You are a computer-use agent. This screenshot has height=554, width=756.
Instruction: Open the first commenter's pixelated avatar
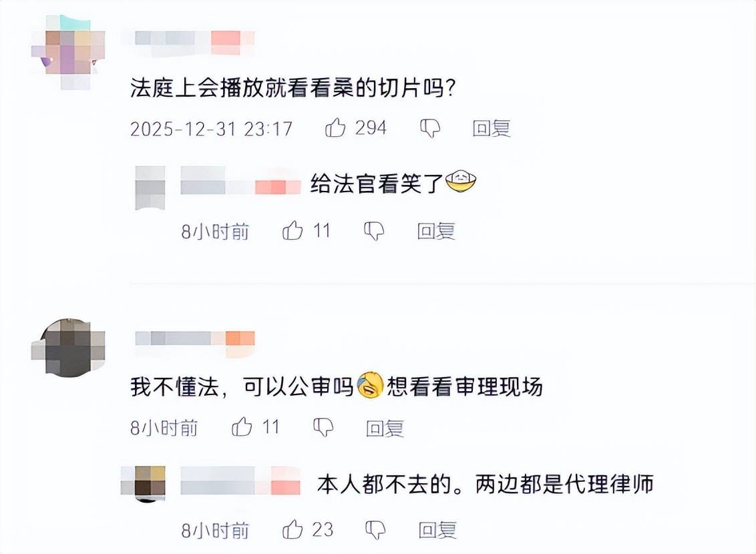(68, 52)
